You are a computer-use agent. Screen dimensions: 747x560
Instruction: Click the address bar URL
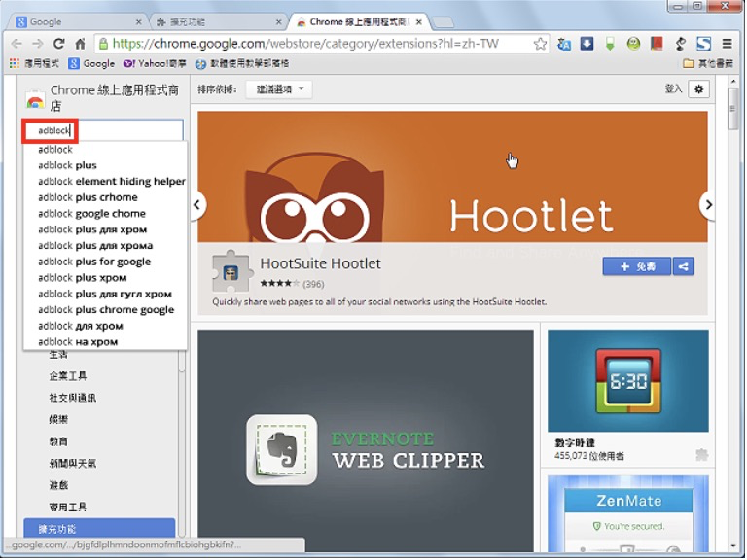pyautogui.click(x=304, y=44)
